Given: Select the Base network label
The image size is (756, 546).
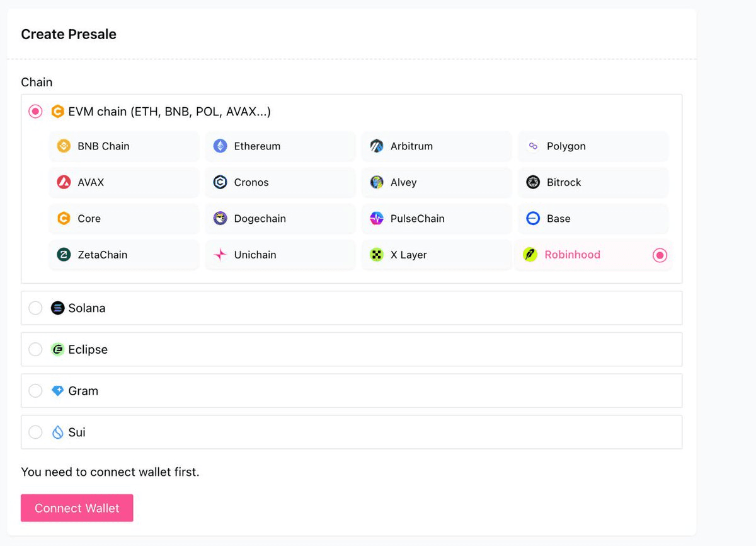Looking at the screenshot, I should pyautogui.click(x=559, y=219).
